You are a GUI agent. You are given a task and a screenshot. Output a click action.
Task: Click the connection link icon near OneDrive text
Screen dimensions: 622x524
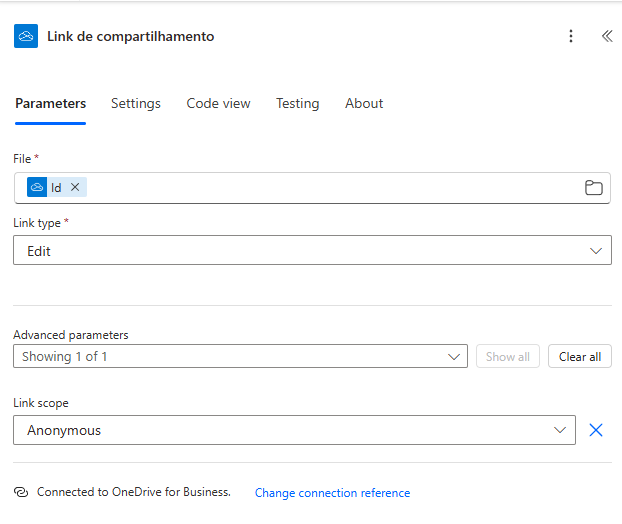pos(21,492)
